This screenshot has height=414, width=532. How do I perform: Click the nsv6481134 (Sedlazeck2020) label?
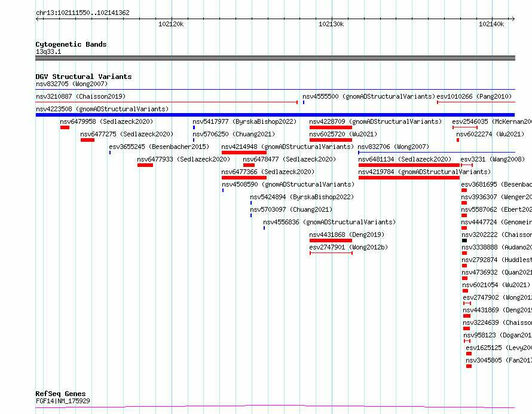[405, 159]
